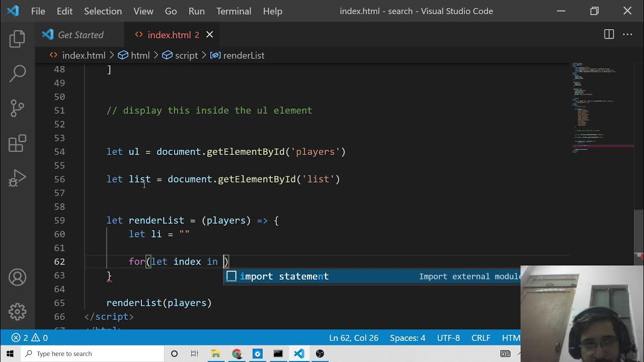
Task: Click Ln 62, Col 26 status item
Action: click(x=354, y=338)
